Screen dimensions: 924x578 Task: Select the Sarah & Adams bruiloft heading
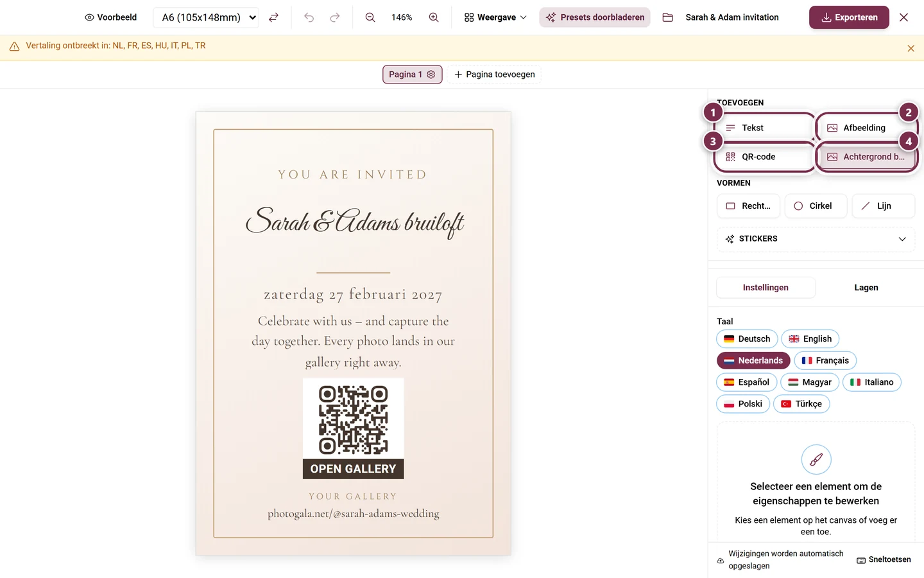(354, 222)
